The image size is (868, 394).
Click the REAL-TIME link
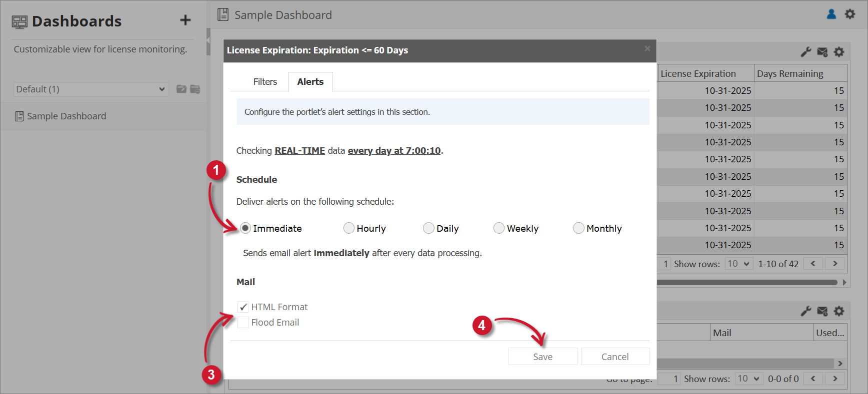click(300, 151)
